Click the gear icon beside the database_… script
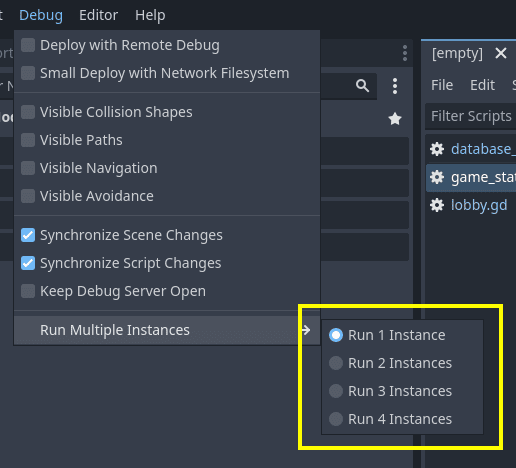 pyautogui.click(x=437, y=149)
